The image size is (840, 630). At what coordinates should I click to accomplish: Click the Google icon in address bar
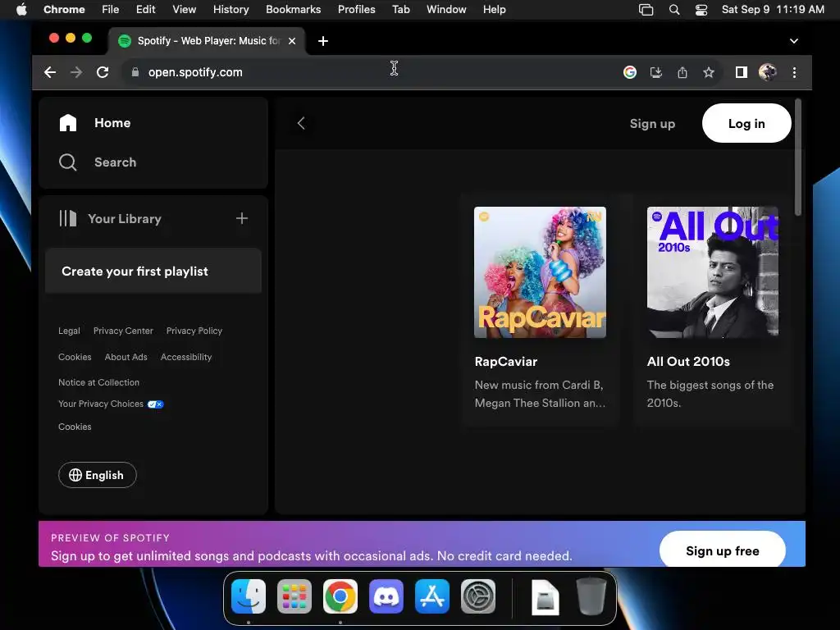point(630,72)
